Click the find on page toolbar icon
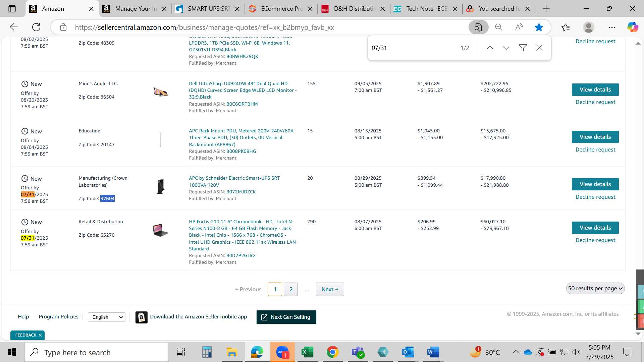644x362 pixels. [478, 27]
